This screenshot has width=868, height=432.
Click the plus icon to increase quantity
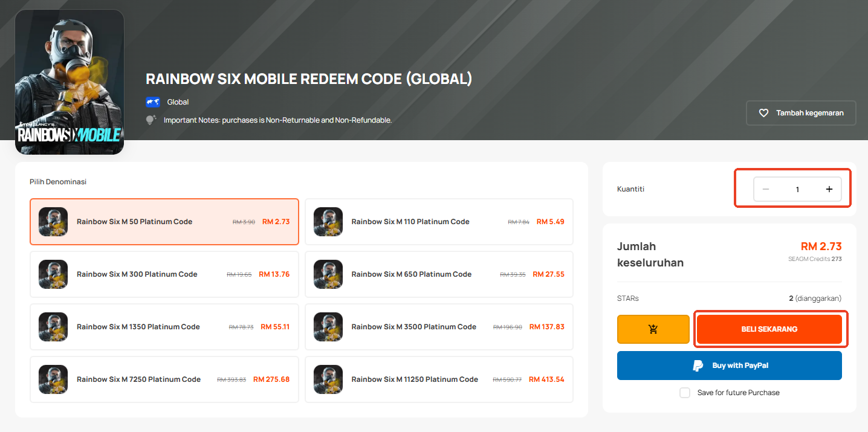[829, 189]
